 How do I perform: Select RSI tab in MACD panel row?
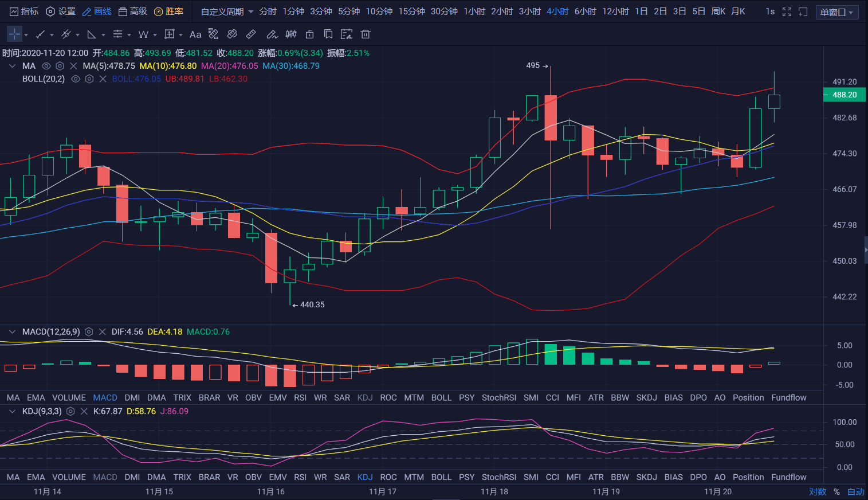click(x=300, y=397)
